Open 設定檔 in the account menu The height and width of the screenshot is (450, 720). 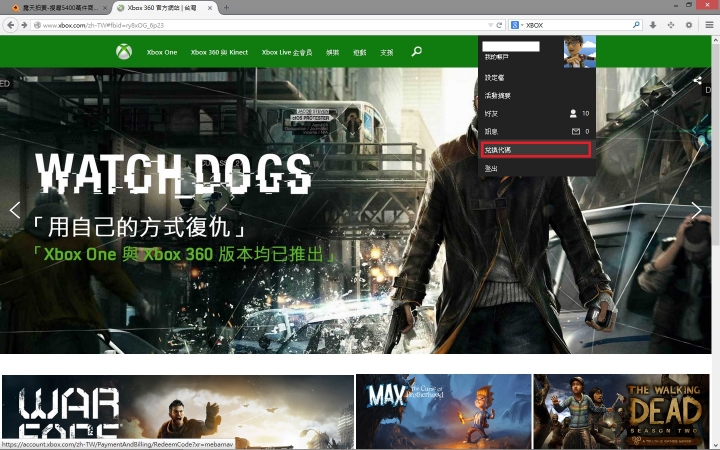(x=494, y=78)
